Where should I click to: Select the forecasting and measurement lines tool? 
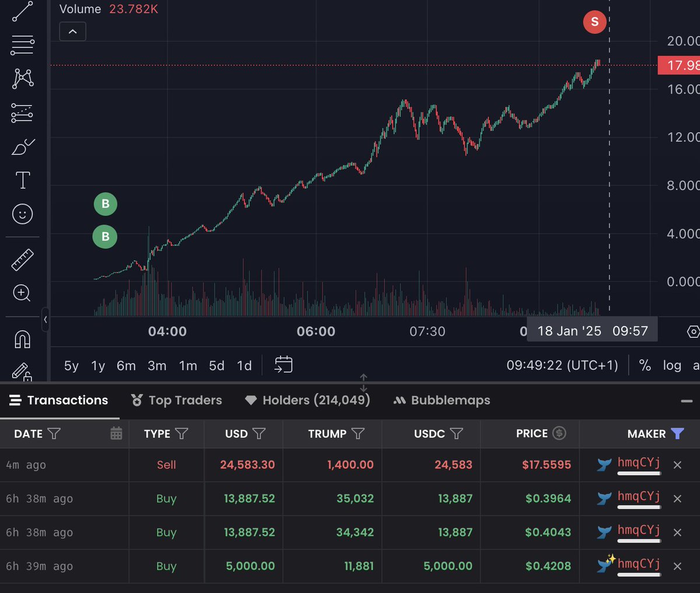coord(22,113)
